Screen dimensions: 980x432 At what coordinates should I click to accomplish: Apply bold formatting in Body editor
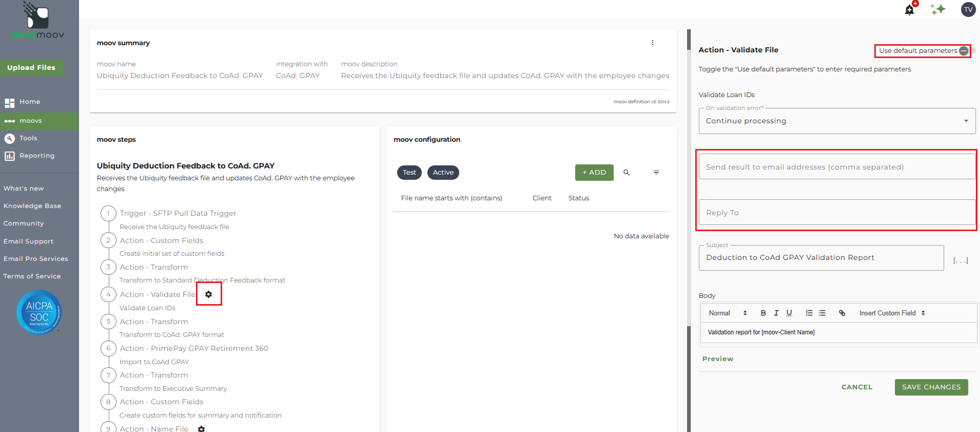pyautogui.click(x=763, y=313)
